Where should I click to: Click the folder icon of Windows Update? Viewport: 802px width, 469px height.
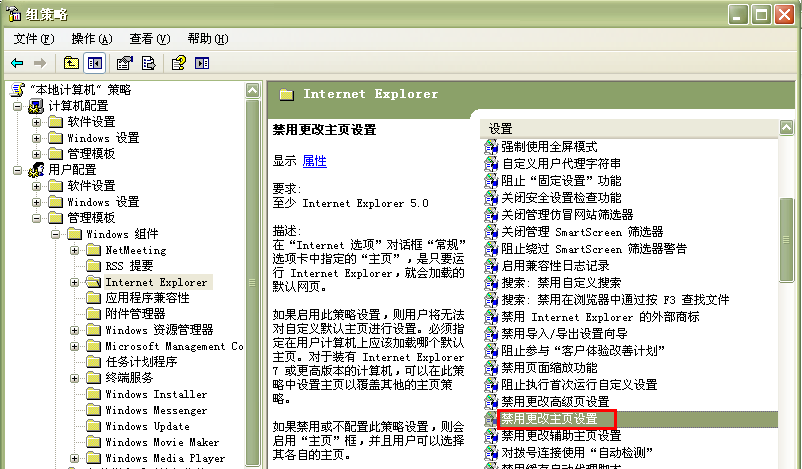pos(94,426)
